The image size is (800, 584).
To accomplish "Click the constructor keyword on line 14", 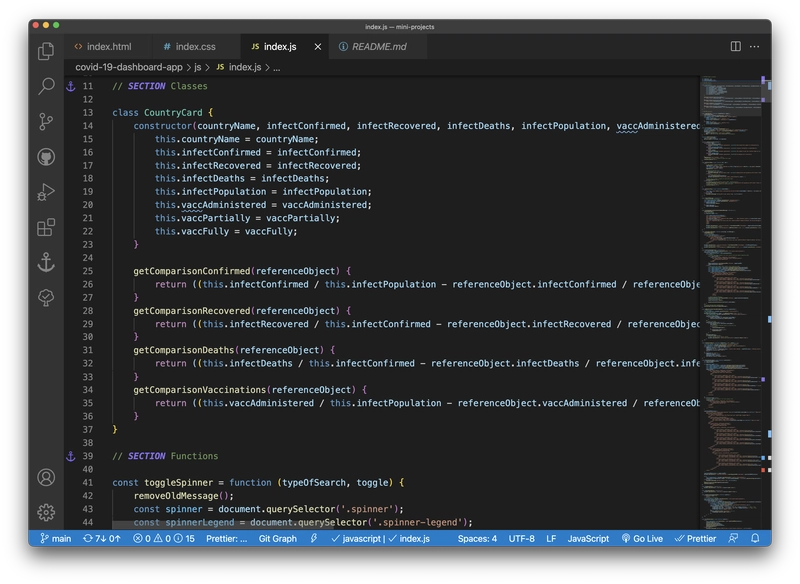I will pos(163,126).
